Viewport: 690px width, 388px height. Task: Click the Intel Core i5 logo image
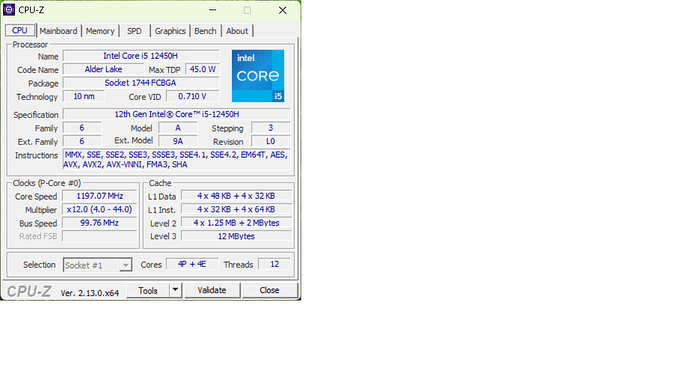(x=258, y=76)
